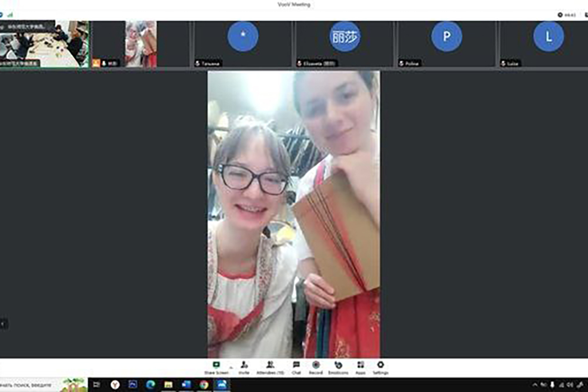588x392 pixels.
Task: Click the meeting timer in the top bar
Action: point(567,15)
